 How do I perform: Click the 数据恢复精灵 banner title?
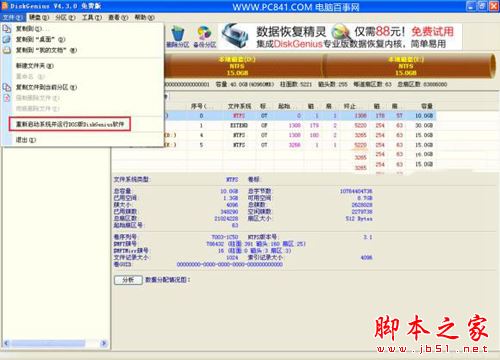coord(291,32)
